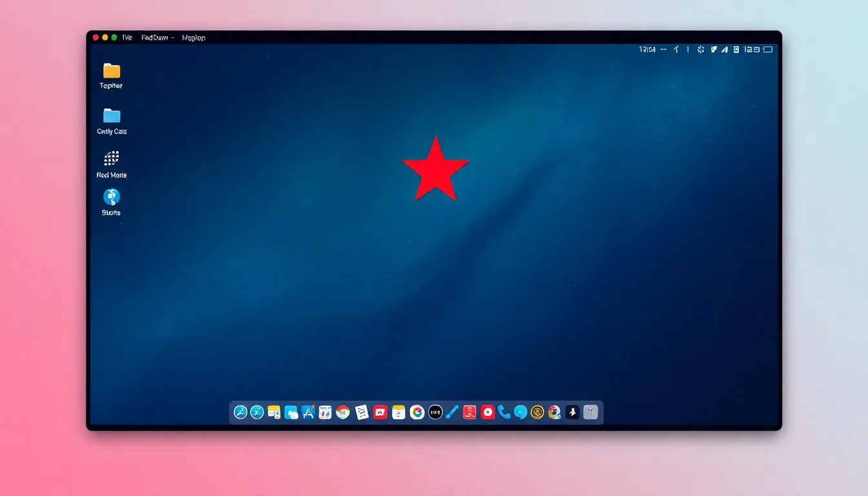868x496 pixels.
Task: Open the gray icon at dock's end
Action: tap(590, 412)
